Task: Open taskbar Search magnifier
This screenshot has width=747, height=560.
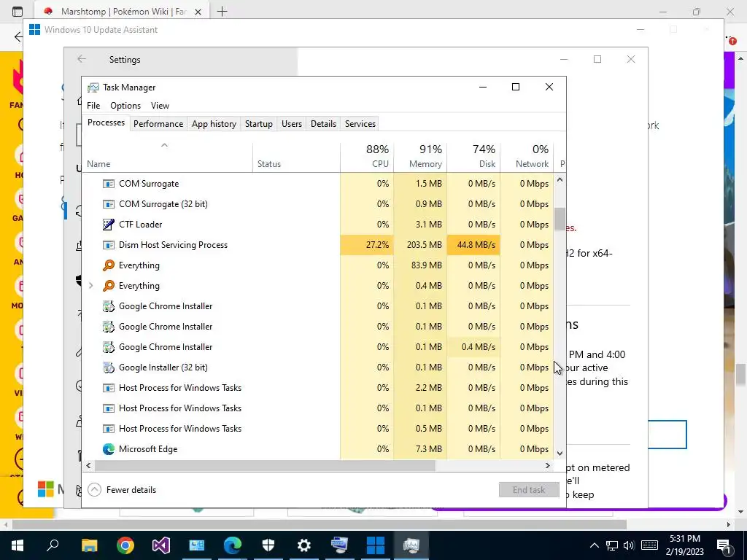Action: (53, 545)
